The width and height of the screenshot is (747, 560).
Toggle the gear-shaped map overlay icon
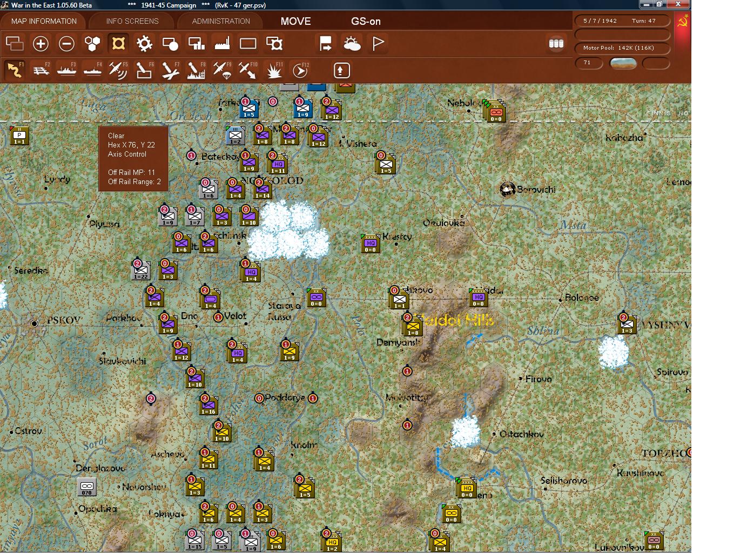point(144,44)
